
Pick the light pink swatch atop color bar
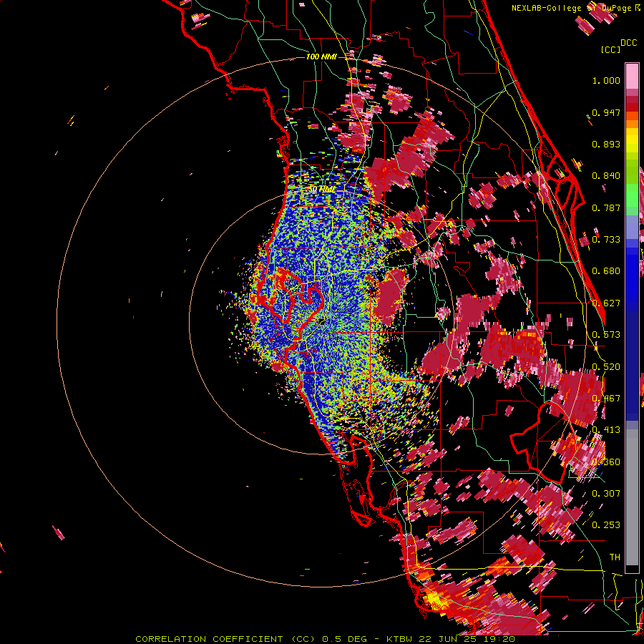click(x=632, y=76)
